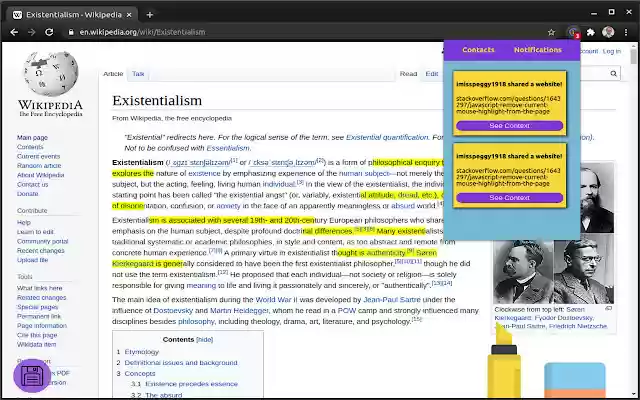Screen dimensions: 640x400
Task: Open the Jean-Paul Sartre link in paragraph
Action: pos(392,300)
